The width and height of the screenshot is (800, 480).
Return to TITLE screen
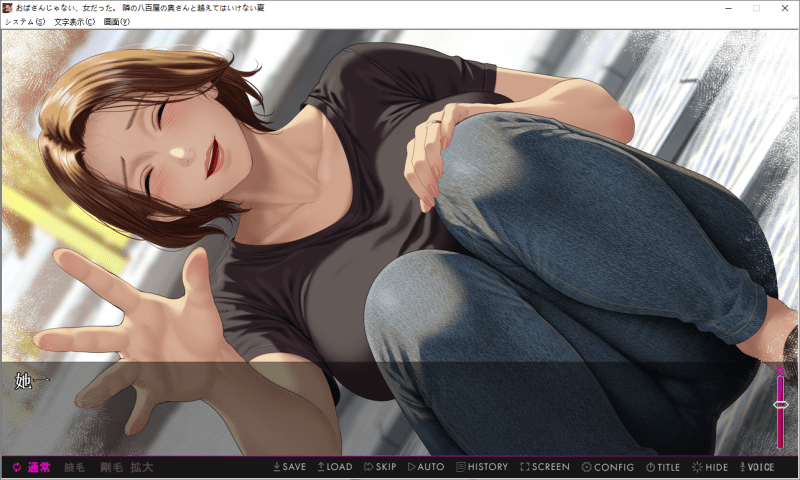(x=663, y=467)
